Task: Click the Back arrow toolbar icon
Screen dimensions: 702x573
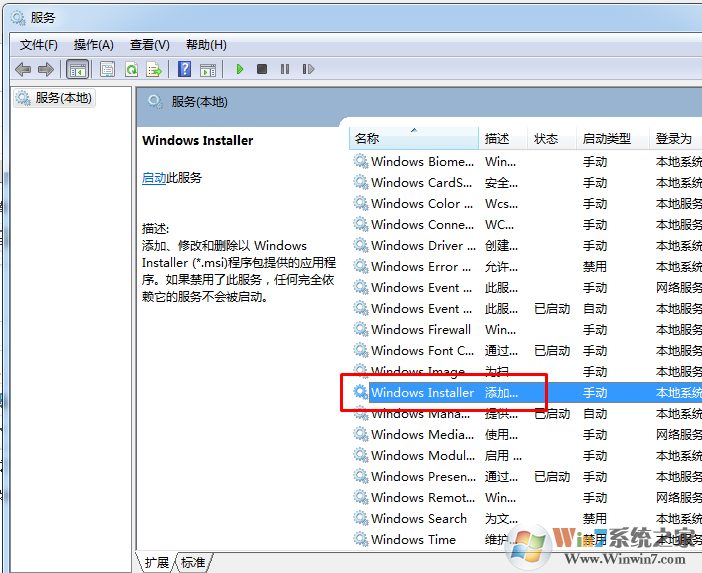Action: pos(23,69)
